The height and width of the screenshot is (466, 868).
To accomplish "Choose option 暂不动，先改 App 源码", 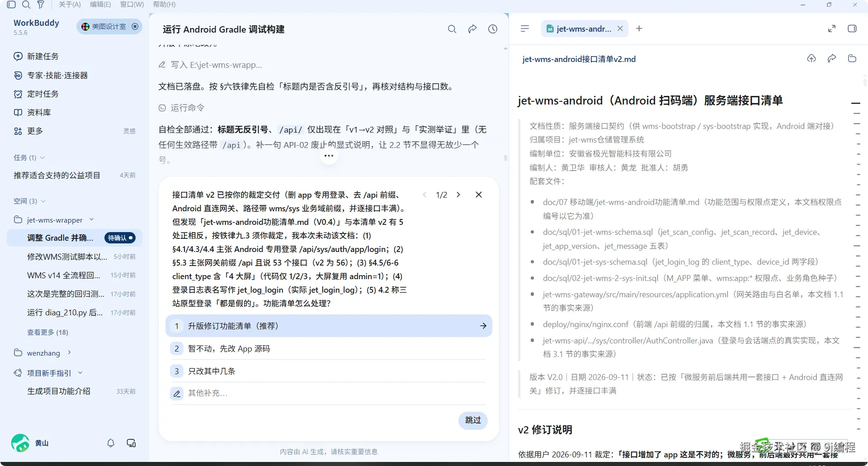I will tap(329, 348).
